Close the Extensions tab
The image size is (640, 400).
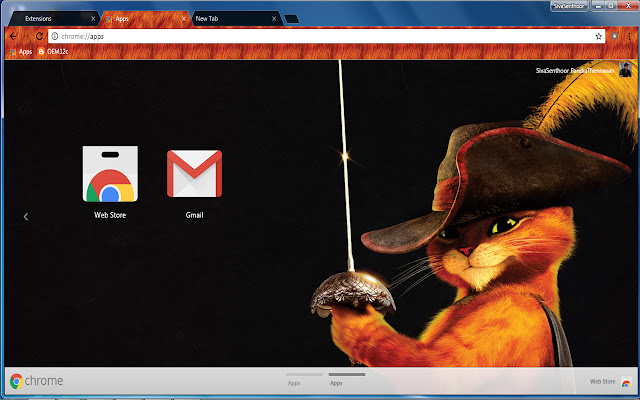pyautogui.click(x=93, y=19)
